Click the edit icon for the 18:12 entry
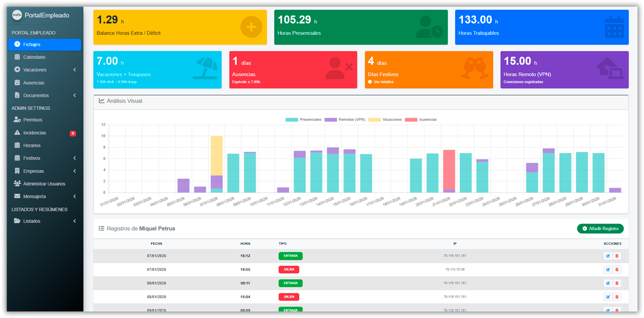This screenshot has width=644, height=318. [x=608, y=256]
